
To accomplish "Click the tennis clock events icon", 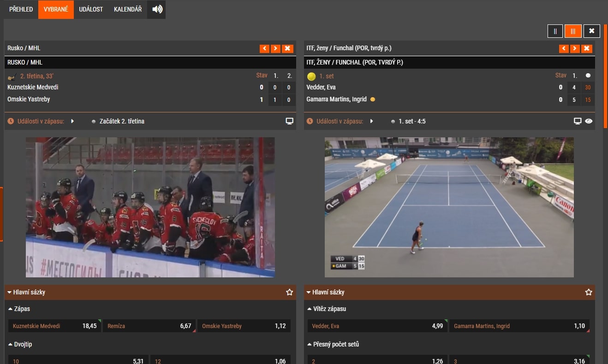I will (x=310, y=121).
